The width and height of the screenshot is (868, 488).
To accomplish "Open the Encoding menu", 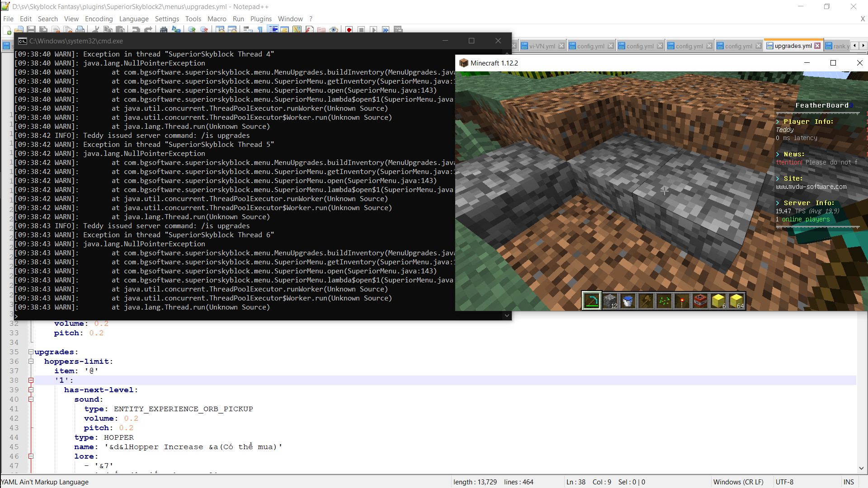I will 99,19.
